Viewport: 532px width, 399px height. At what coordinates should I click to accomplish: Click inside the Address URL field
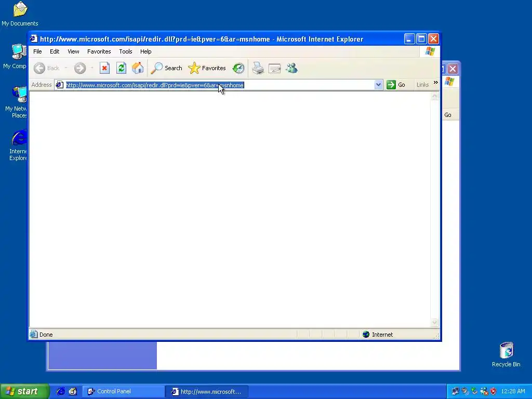[220, 85]
